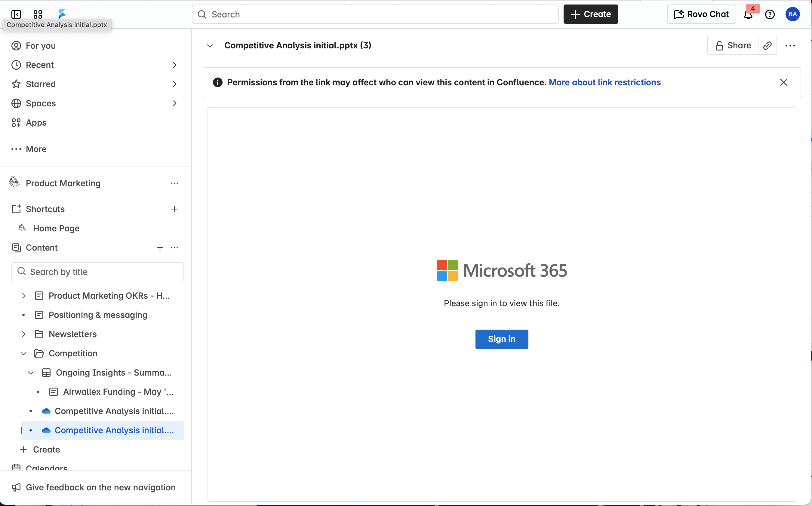
Task: Focus the Search by title field
Action: click(98, 272)
